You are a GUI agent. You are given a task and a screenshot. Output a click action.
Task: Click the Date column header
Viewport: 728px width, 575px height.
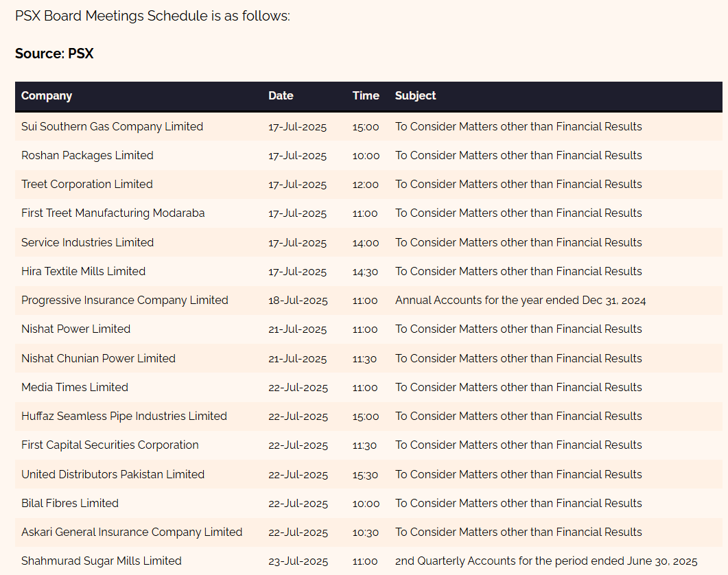pos(281,95)
